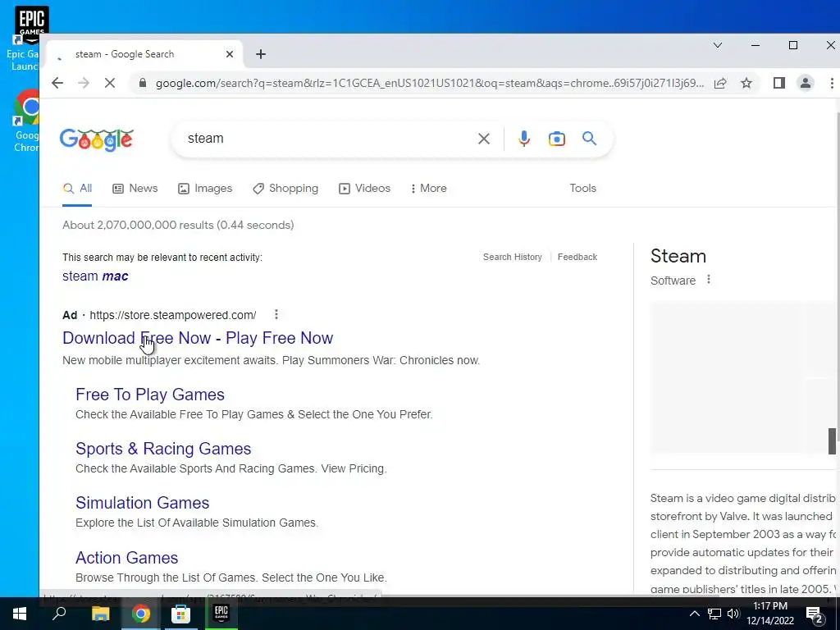Viewport: 840px width, 630px height.
Task: Open the taskbar clock and date
Action: pyautogui.click(x=770, y=614)
